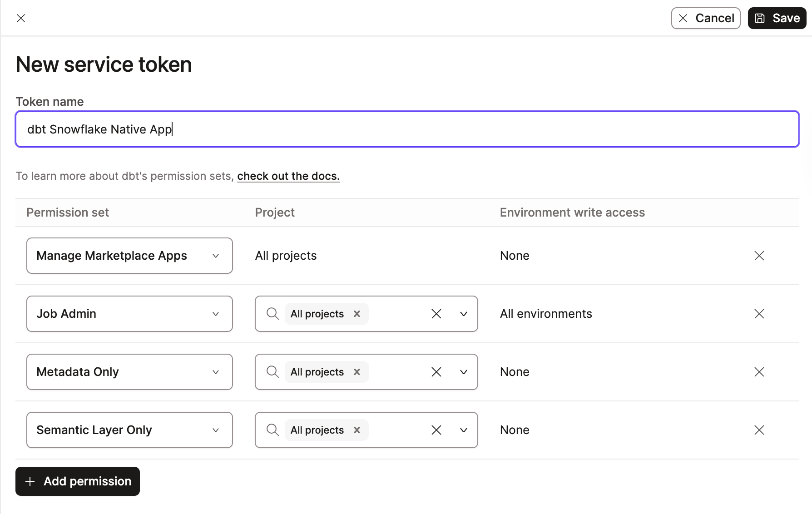
Task: Delete the Manage Marketplace Apps permission row
Action: click(x=759, y=256)
